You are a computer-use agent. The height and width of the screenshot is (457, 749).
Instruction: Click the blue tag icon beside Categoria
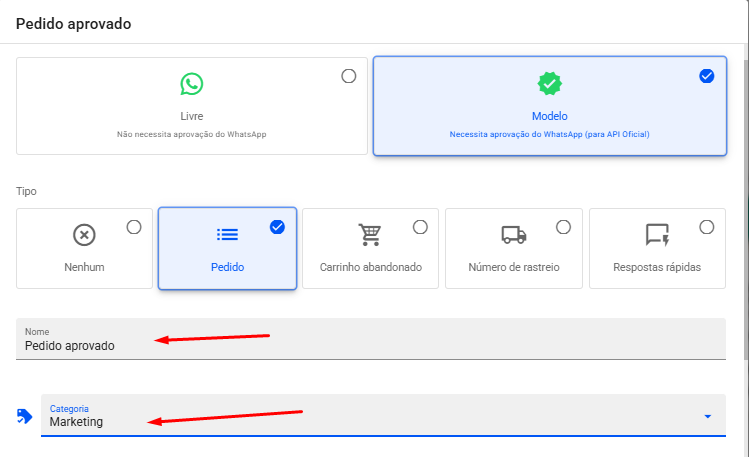[25, 416]
